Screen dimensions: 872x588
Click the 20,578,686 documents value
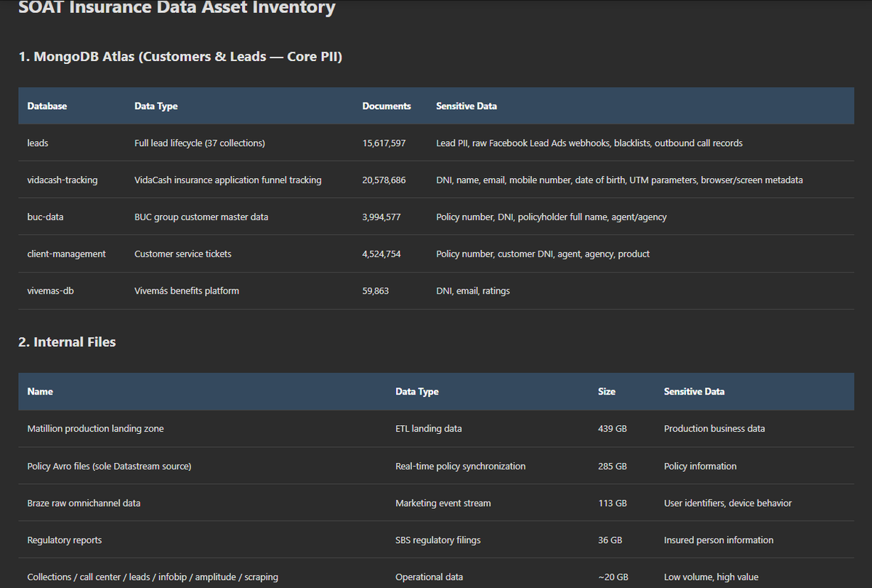coord(384,180)
